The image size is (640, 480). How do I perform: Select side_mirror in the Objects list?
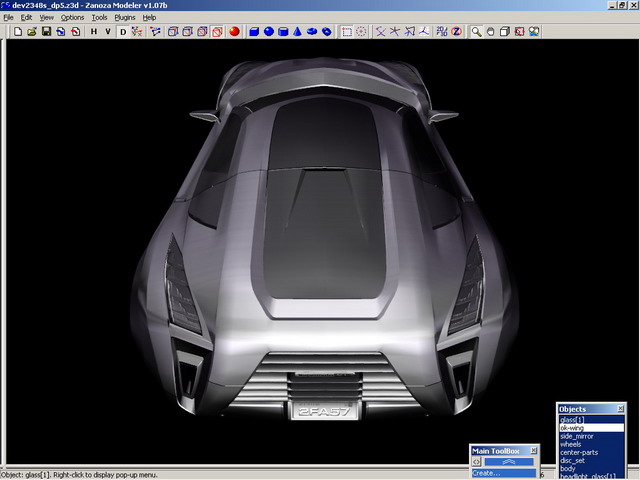point(577,436)
